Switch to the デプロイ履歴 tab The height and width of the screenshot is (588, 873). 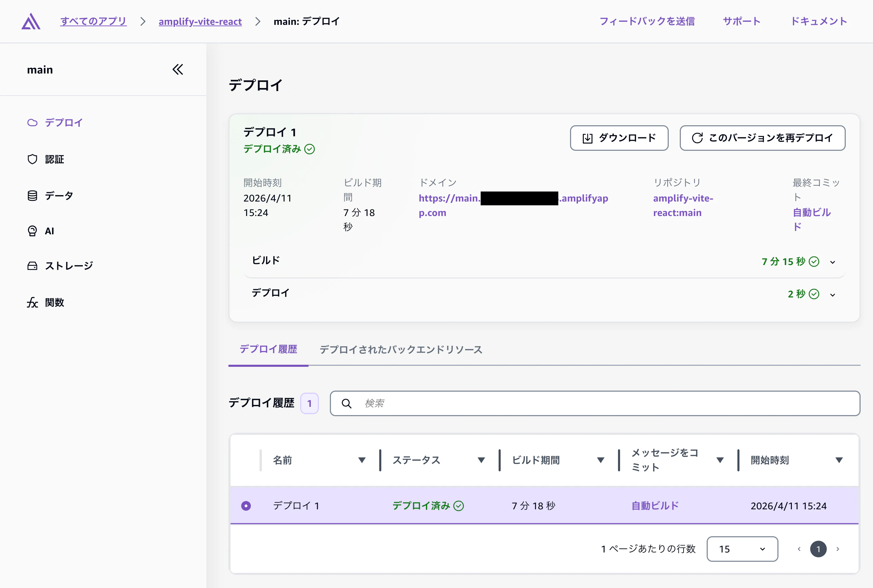point(268,349)
